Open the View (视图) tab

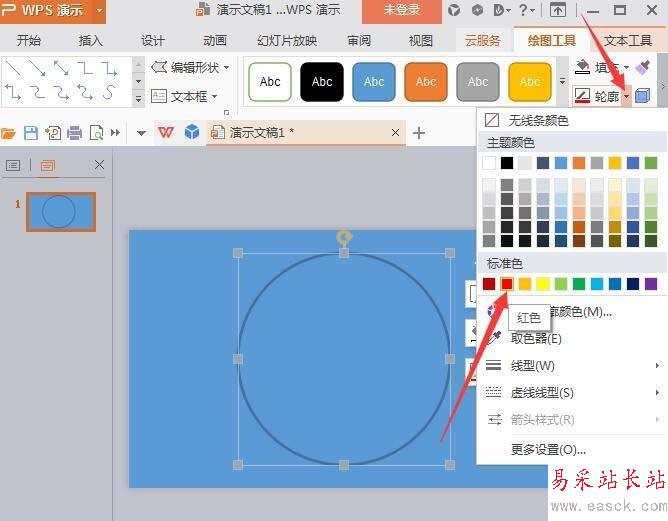coord(420,40)
